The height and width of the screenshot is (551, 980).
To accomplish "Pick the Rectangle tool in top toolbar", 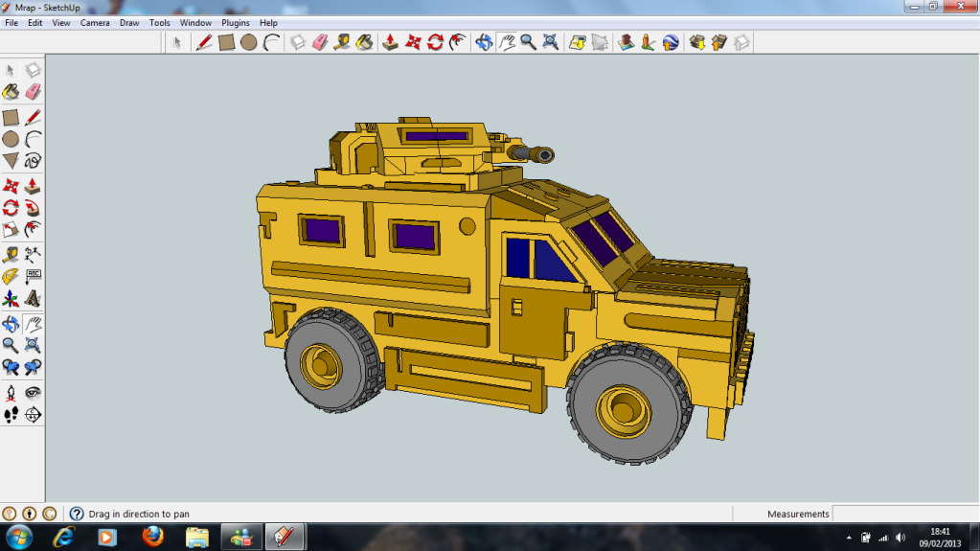I will [226, 42].
